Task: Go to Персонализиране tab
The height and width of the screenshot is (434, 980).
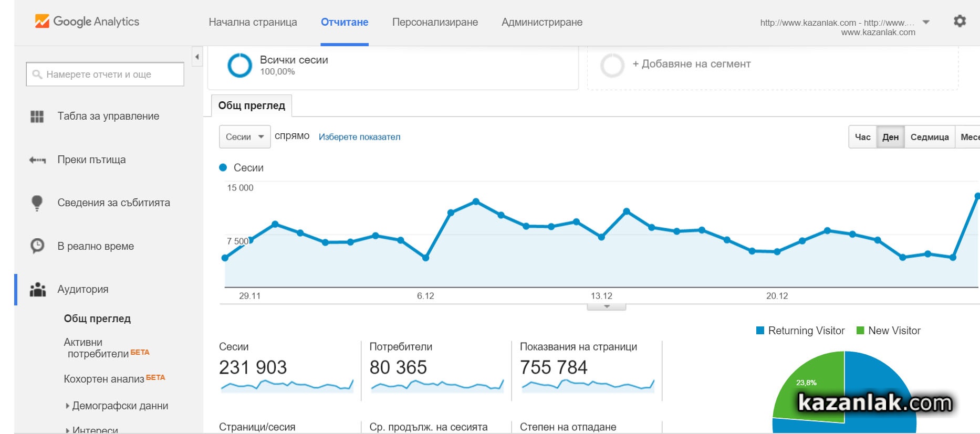Action: [435, 22]
